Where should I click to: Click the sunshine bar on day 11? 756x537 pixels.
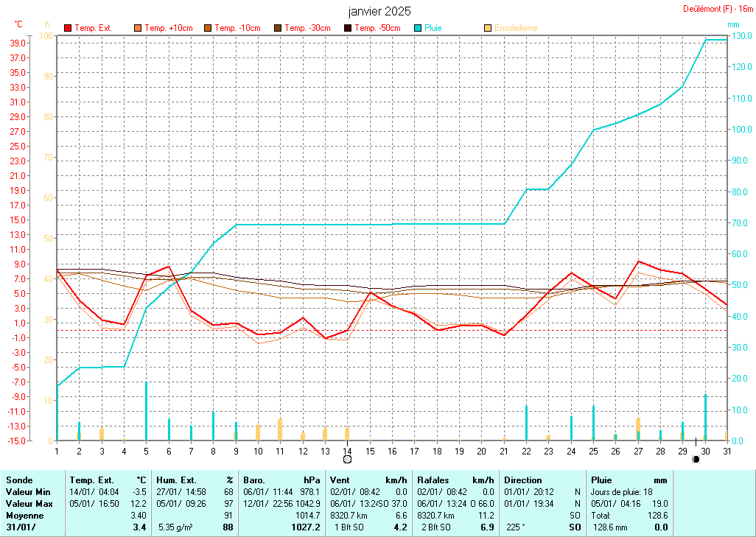(280, 429)
